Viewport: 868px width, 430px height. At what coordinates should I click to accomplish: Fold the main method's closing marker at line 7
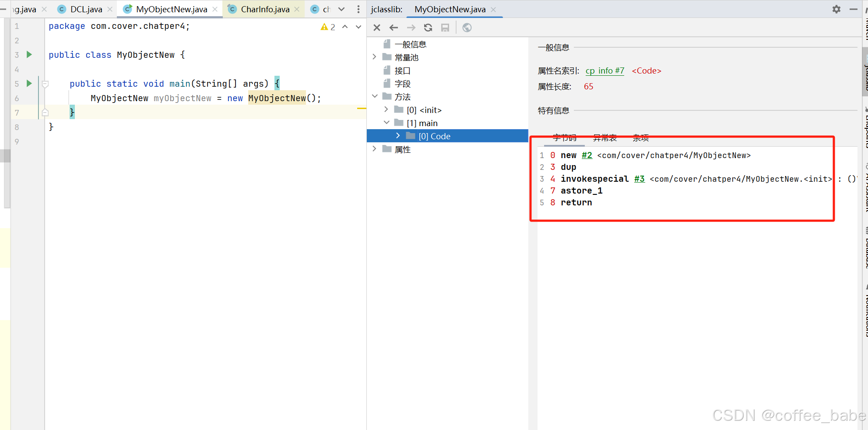click(x=45, y=113)
